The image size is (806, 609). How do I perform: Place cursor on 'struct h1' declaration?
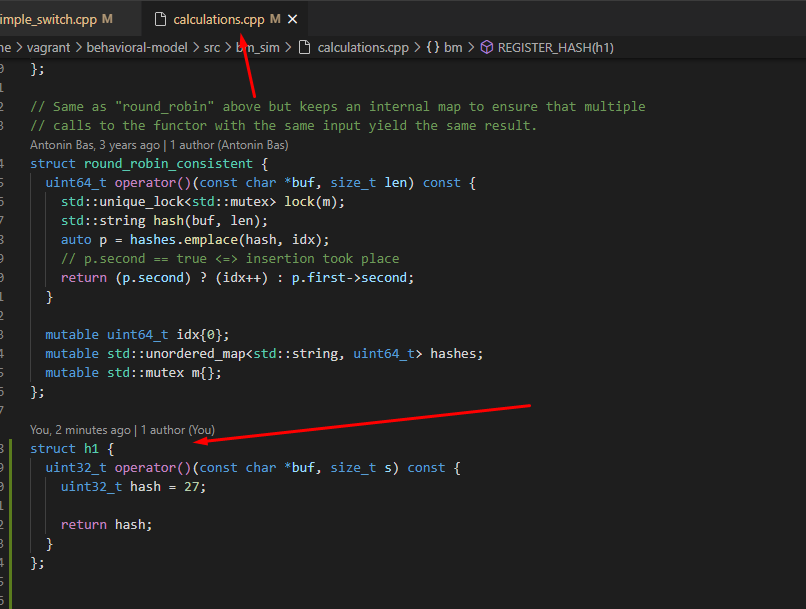(x=72, y=449)
